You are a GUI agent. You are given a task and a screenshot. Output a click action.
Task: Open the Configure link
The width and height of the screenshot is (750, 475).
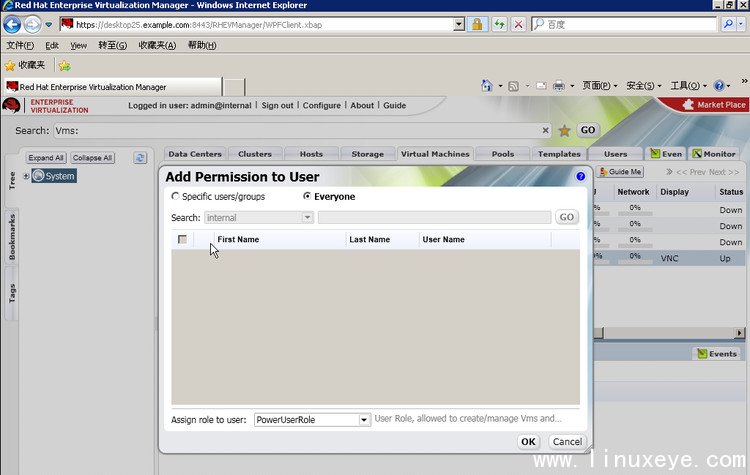pos(321,105)
